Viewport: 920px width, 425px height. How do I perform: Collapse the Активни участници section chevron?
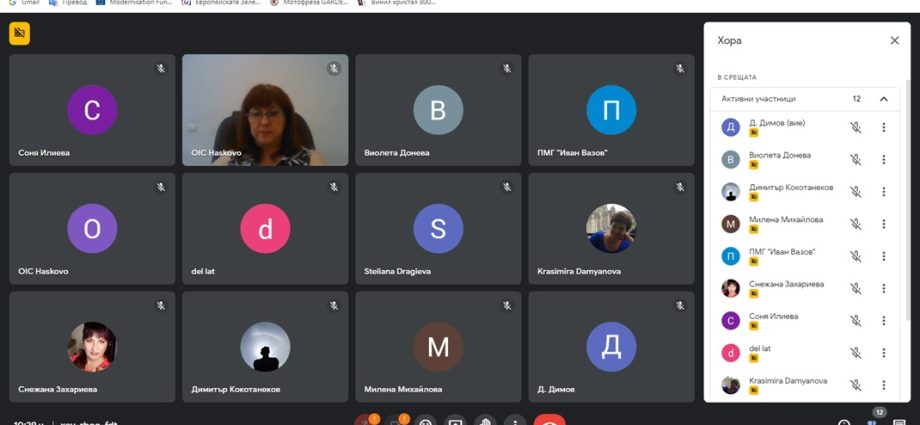[x=884, y=99]
